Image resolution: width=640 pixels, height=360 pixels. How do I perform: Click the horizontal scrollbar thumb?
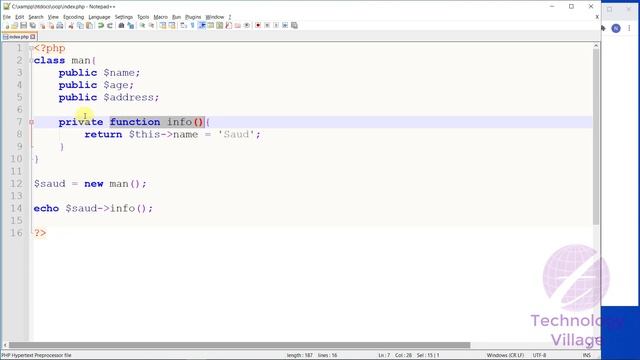pos(240,345)
